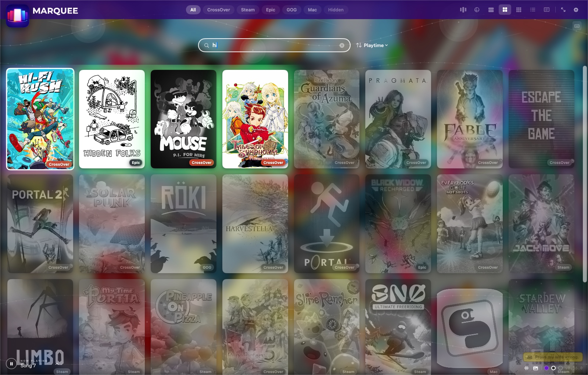Click the magnifier icon in search field
588x375 pixels.
point(207,45)
